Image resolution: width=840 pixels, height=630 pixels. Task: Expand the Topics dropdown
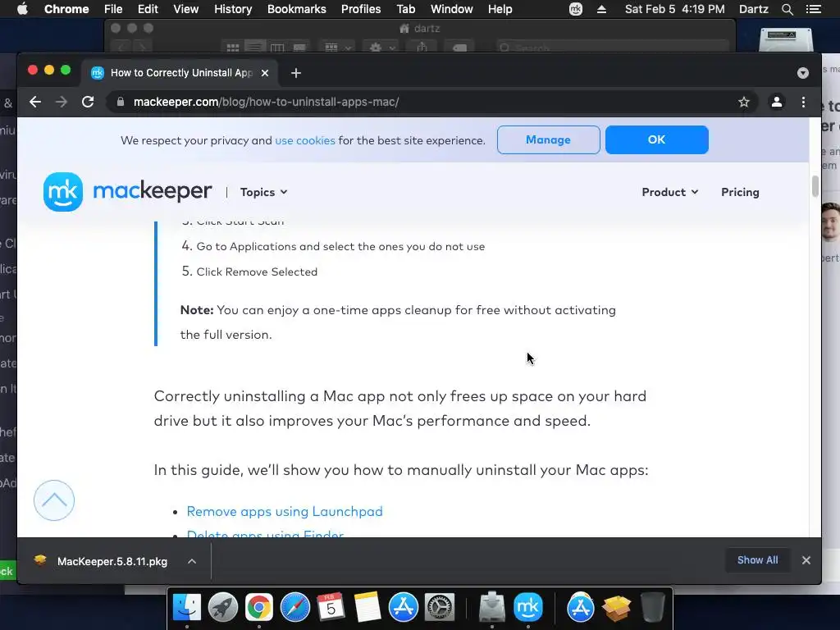pos(263,192)
